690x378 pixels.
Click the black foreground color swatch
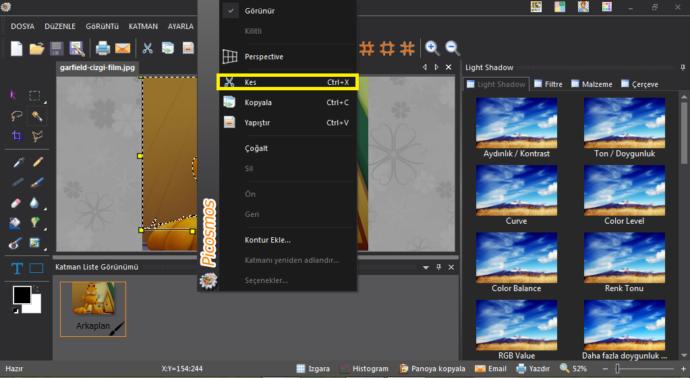tap(22, 295)
